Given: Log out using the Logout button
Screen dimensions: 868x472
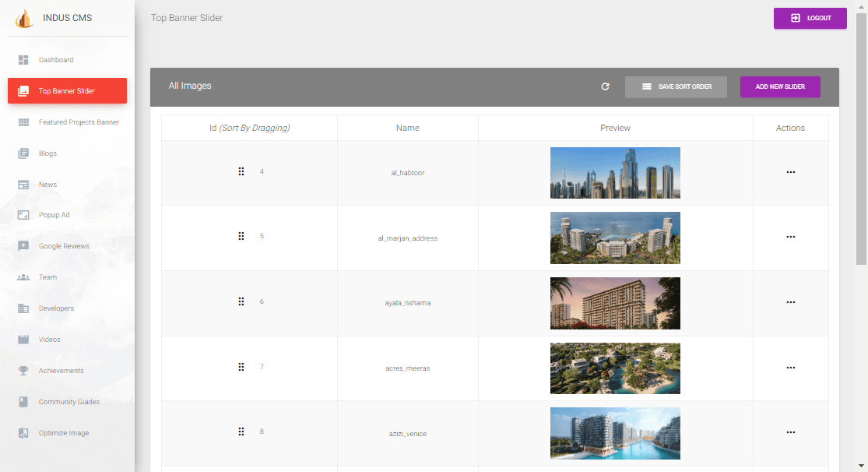Looking at the screenshot, I should coord(810,18).
